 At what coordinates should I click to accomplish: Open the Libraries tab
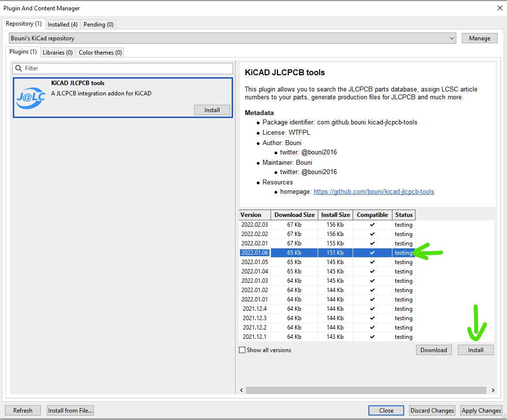click(58, 52)
